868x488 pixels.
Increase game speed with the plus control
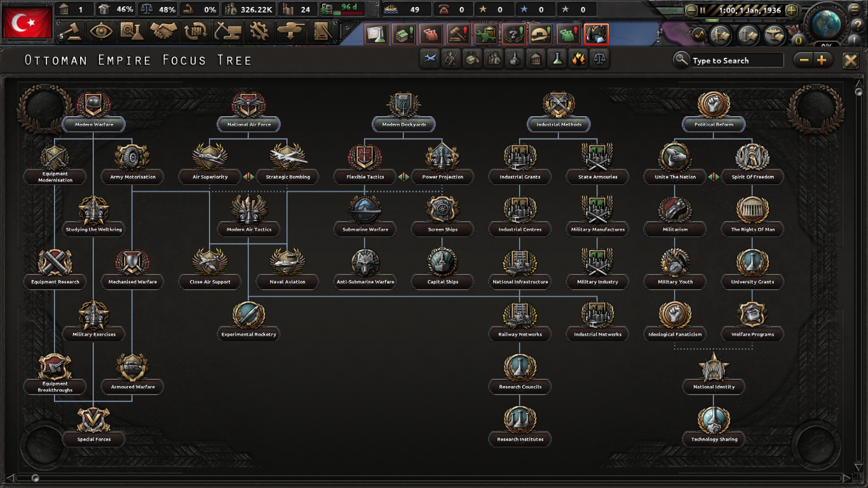792,9
